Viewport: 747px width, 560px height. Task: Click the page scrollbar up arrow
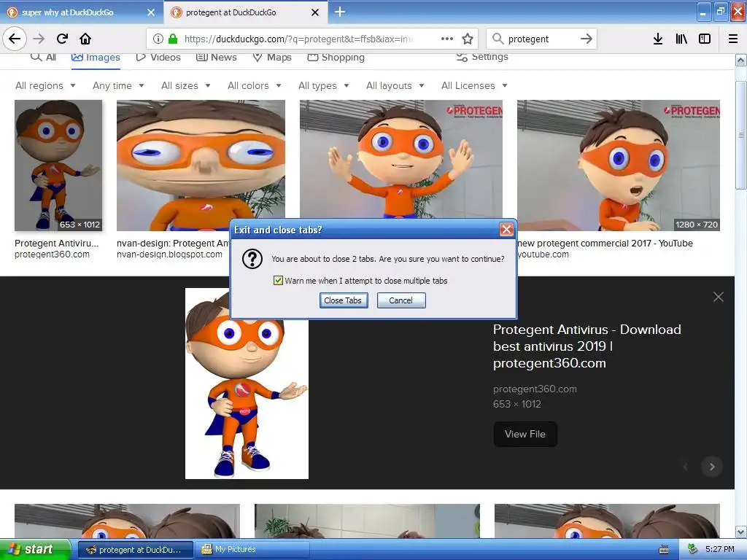[x=741, y=60]
